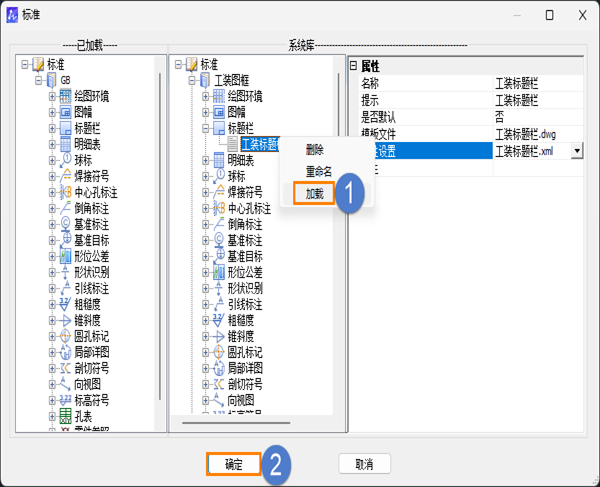
Task: Click the 局部详图 icon in the 已加载 tree
Action: click(x=65, y=352)
